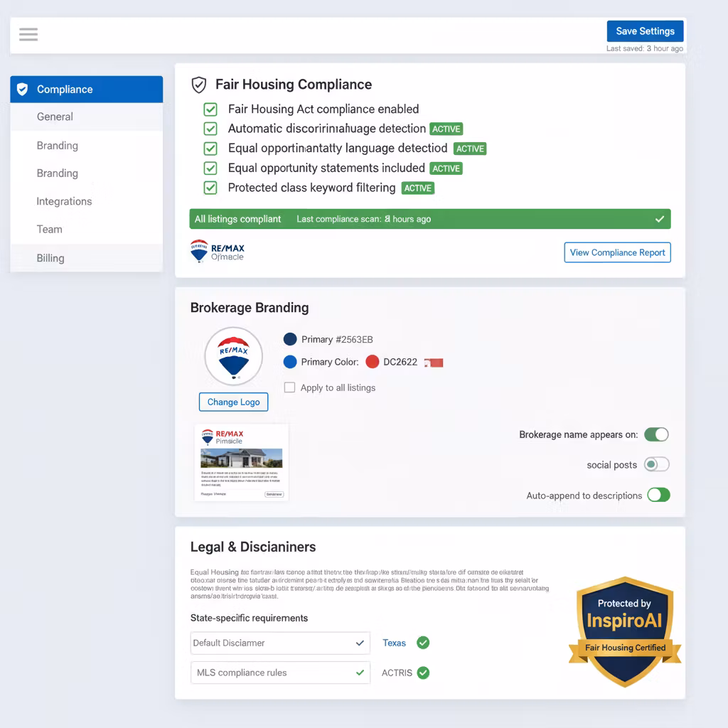Select the red DC2622 color swatch

tap(372, 362)
